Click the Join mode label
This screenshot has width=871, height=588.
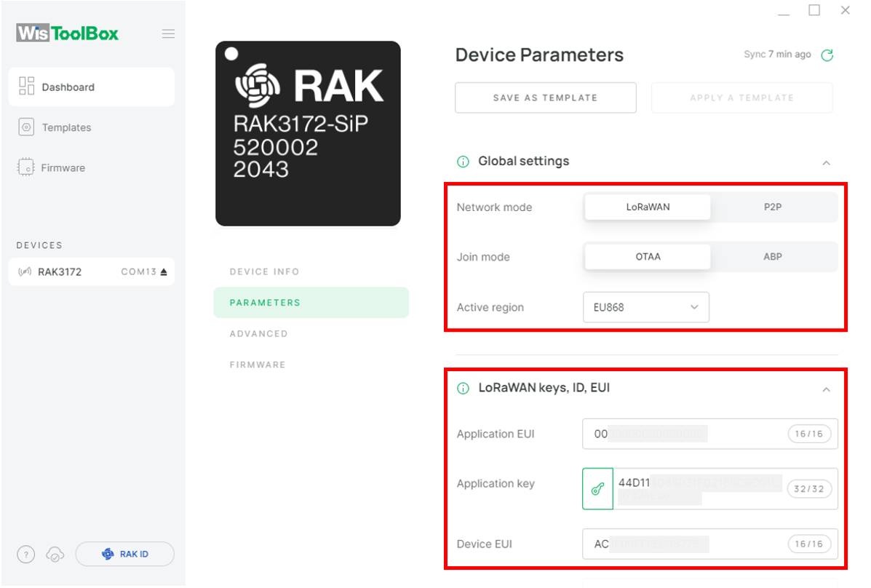click(x=483, y=258)
